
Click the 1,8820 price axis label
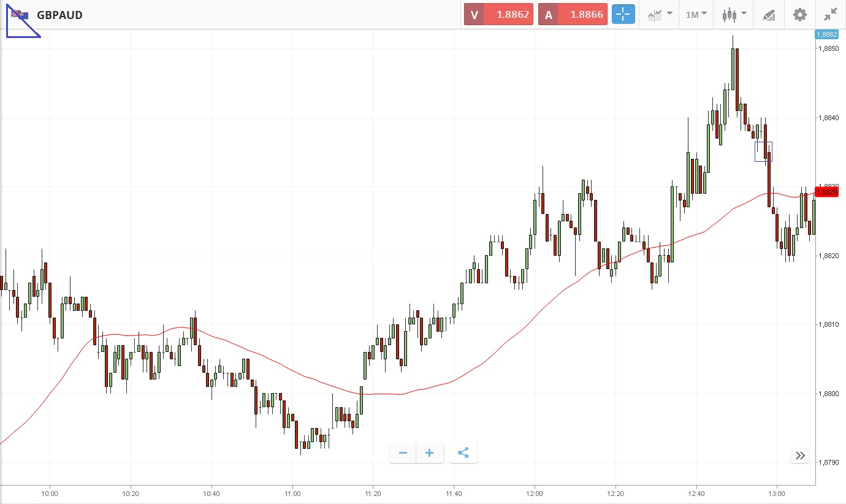tap(828, 256)
